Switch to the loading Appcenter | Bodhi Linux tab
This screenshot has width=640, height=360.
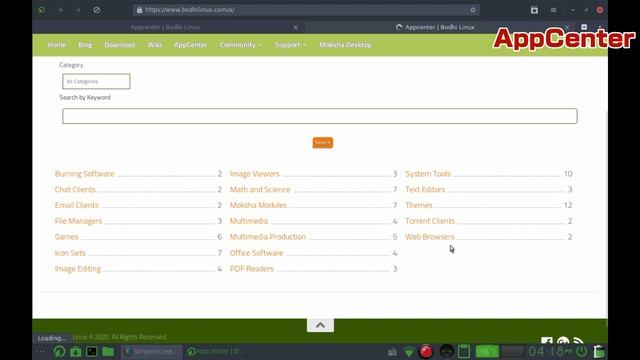click(440, 27)
